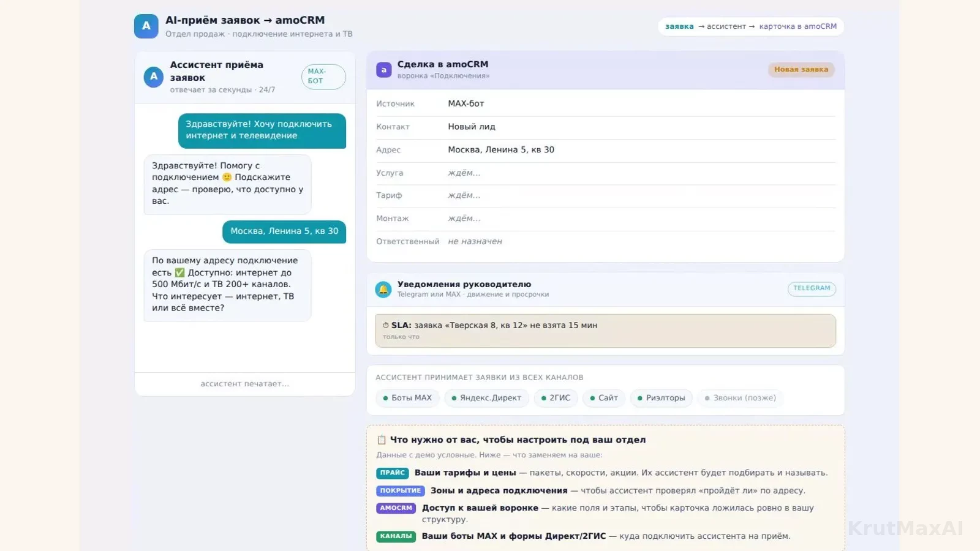The width and height of the screenshot is (980, 551).
Task: Click "Доступ к вашей воронке" requirement text
Action: 480,508
